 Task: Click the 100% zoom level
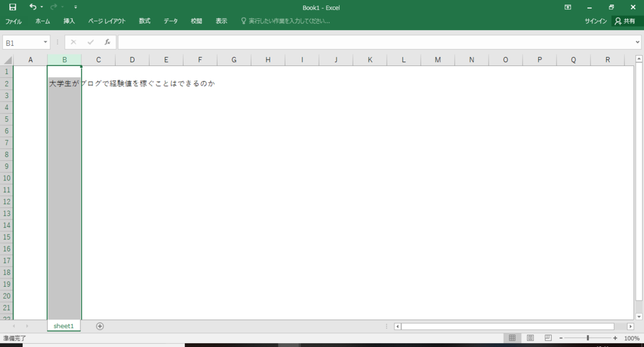pyautogui.click(x=631, y=338)
